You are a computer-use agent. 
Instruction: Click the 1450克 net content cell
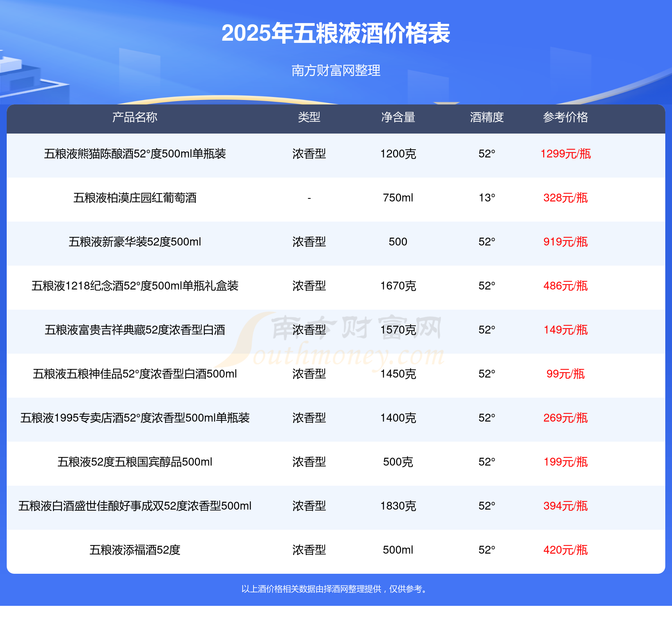pos(398,374)
